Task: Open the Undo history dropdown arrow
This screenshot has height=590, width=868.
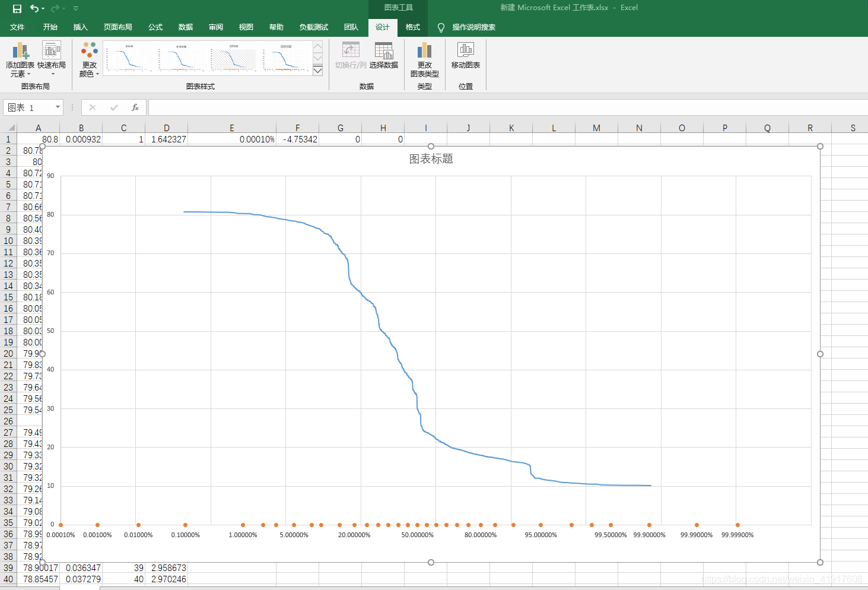Action: 43,8
